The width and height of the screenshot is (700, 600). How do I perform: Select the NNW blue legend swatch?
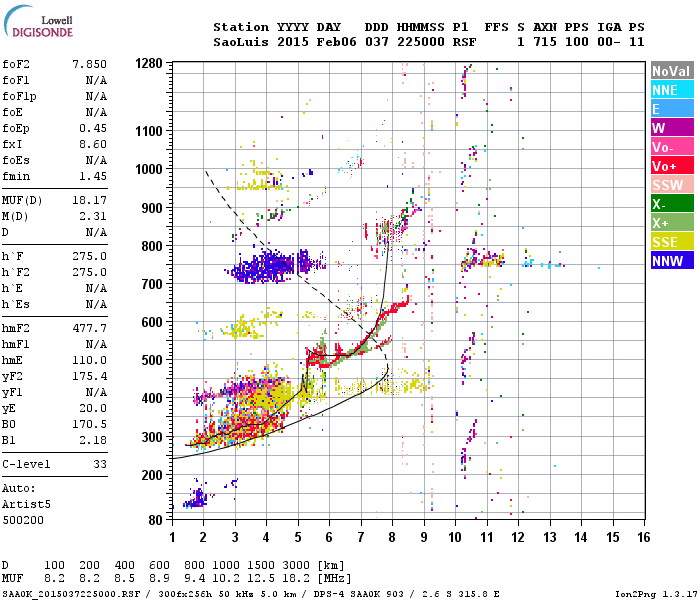[672, 260]
